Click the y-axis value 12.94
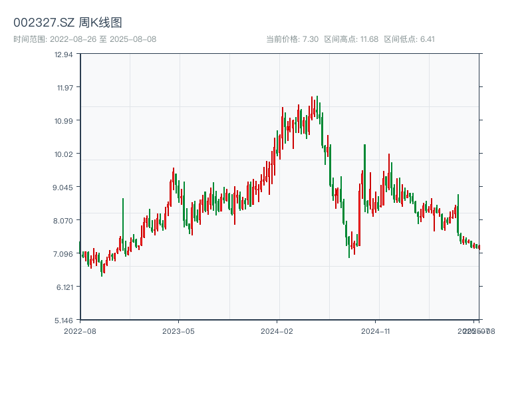532x399 pixels. click(x=63, y=55)
